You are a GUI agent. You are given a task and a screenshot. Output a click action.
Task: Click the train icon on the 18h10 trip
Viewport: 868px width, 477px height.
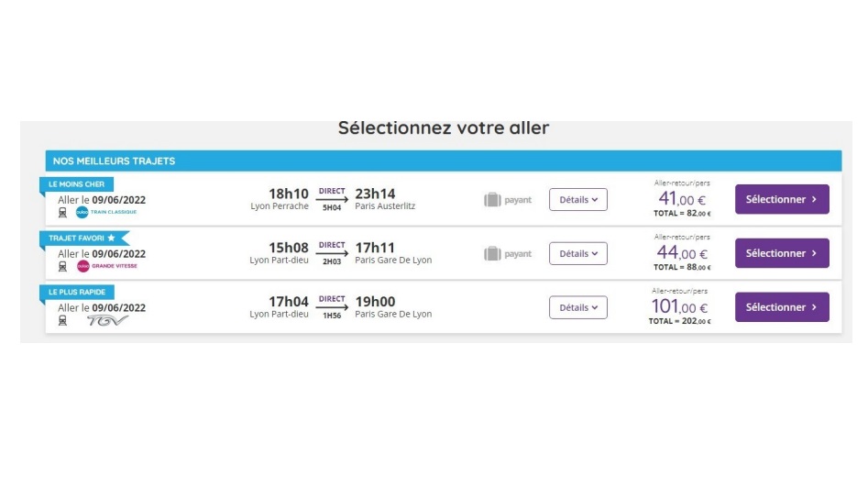[x=62, y=213]
